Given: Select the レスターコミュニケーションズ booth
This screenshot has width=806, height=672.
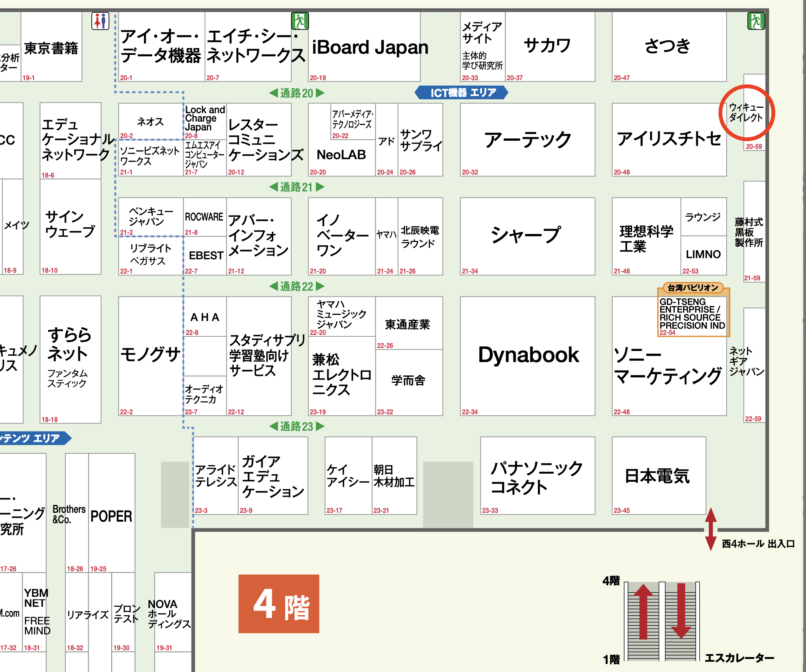Looking at the screenshot, I should coord(259,140).
